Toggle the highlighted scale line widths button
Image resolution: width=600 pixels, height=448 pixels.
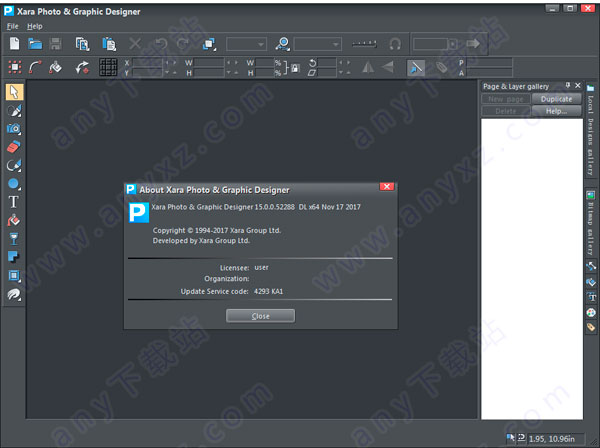(416, 68)
